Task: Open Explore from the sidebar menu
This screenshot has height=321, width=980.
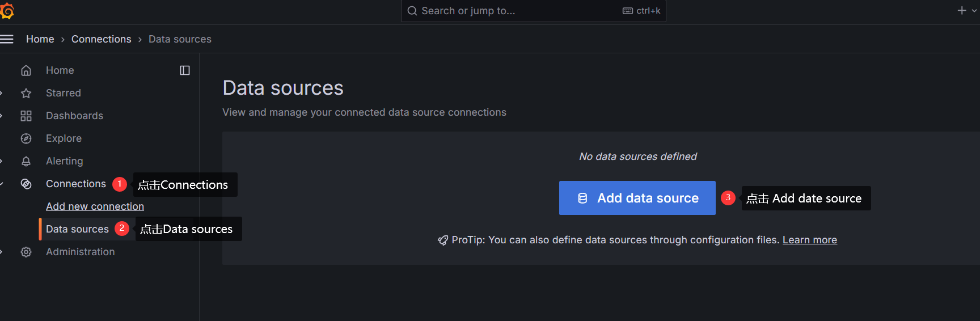Action: coord(64,138)
